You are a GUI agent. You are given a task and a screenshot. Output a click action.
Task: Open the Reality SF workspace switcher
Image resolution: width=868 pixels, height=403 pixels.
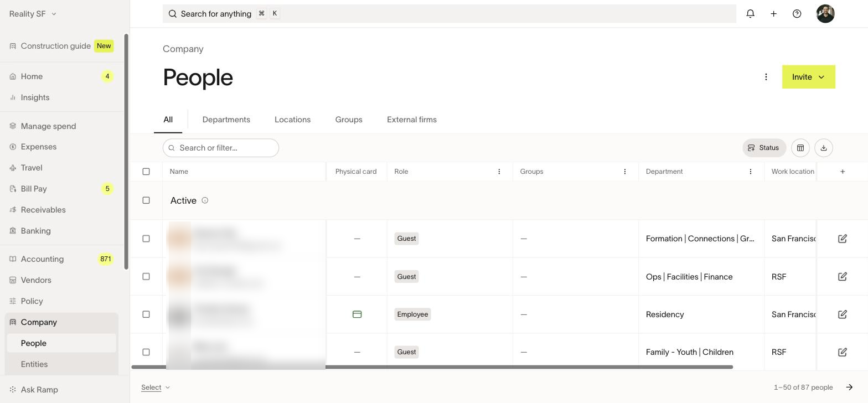pyautogui.click(x=33, y=14)
